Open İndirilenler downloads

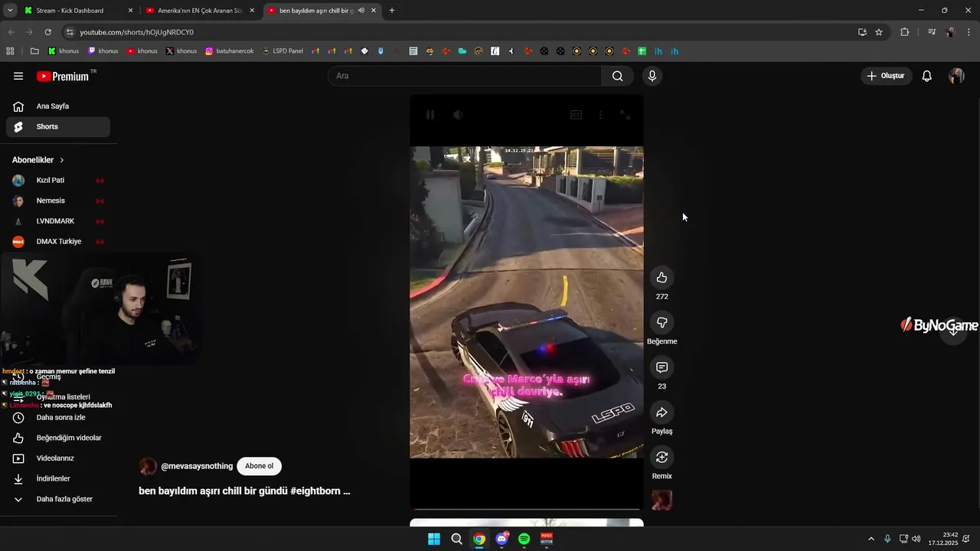coord(58,479)
